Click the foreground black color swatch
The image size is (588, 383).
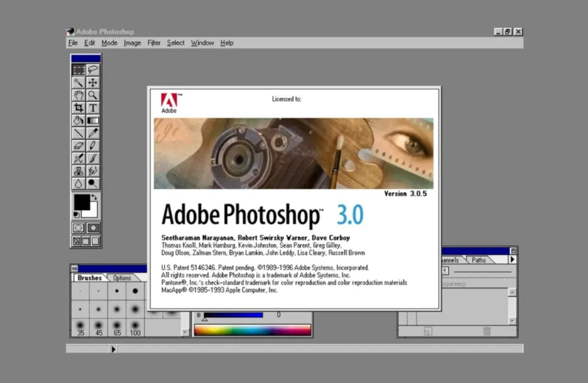[82, 202]
